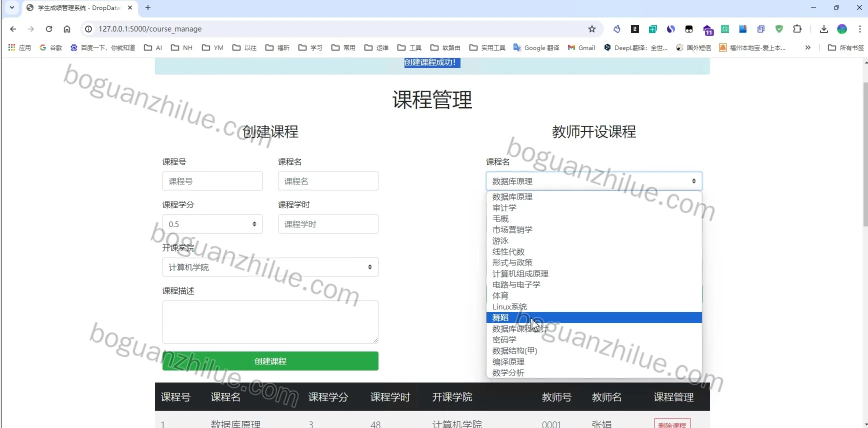Open the browser downloads icon
This screenshot has width=868, height=428.
824,29
